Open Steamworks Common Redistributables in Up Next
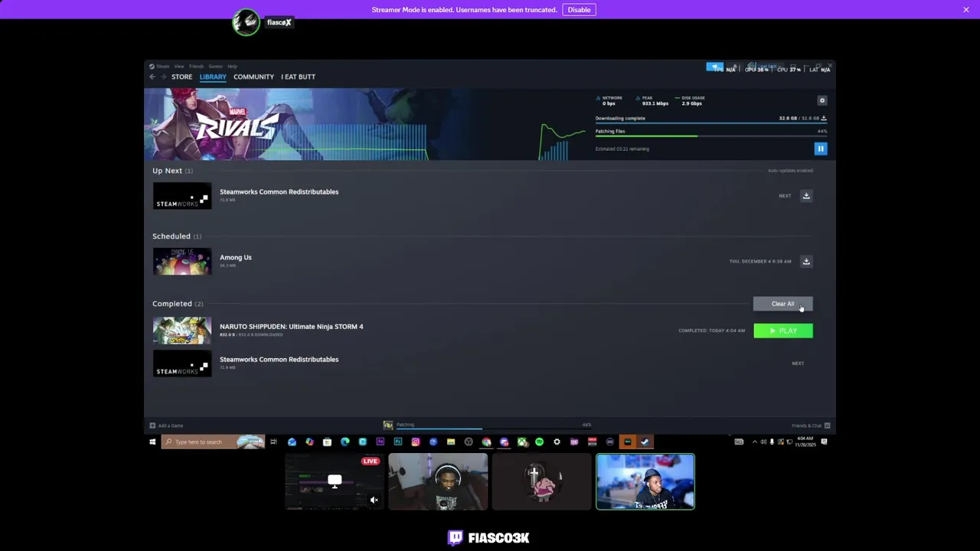 click(x=279, y=192)
